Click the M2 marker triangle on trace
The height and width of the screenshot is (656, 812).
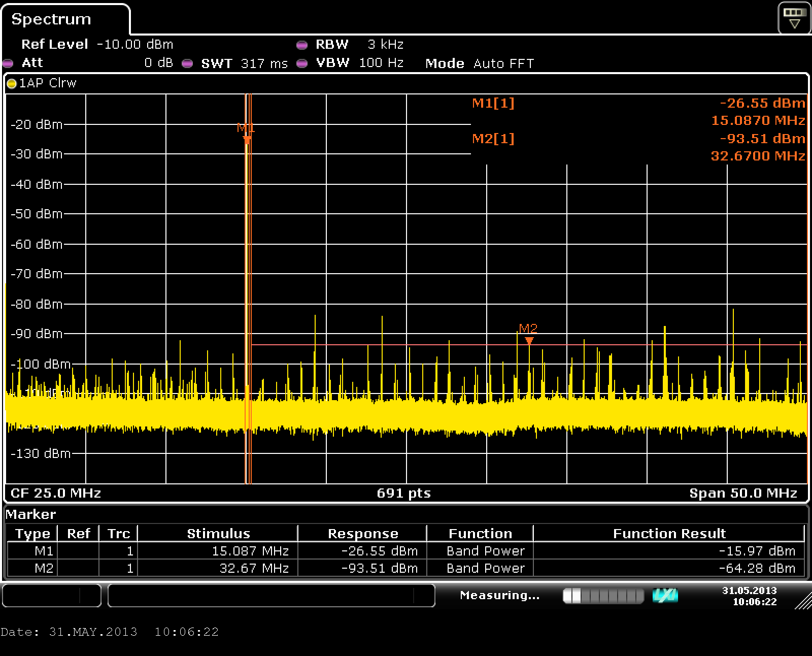click(529, 341)
